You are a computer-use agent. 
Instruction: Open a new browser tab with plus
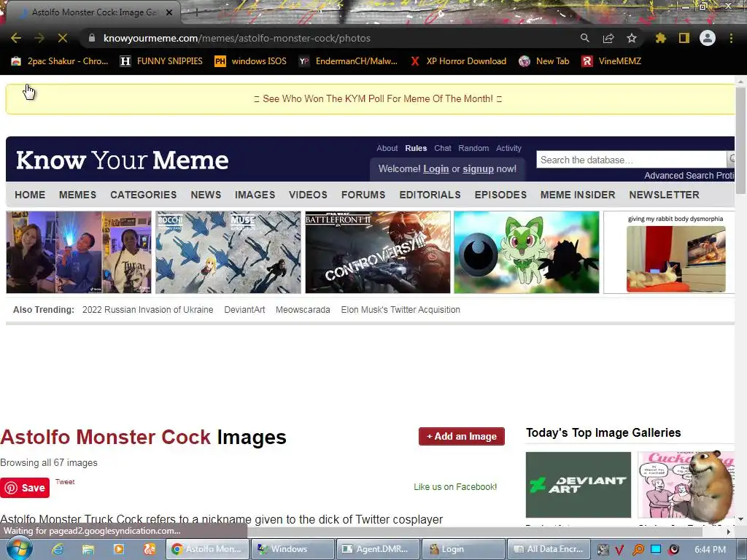(x=196, y=13)
